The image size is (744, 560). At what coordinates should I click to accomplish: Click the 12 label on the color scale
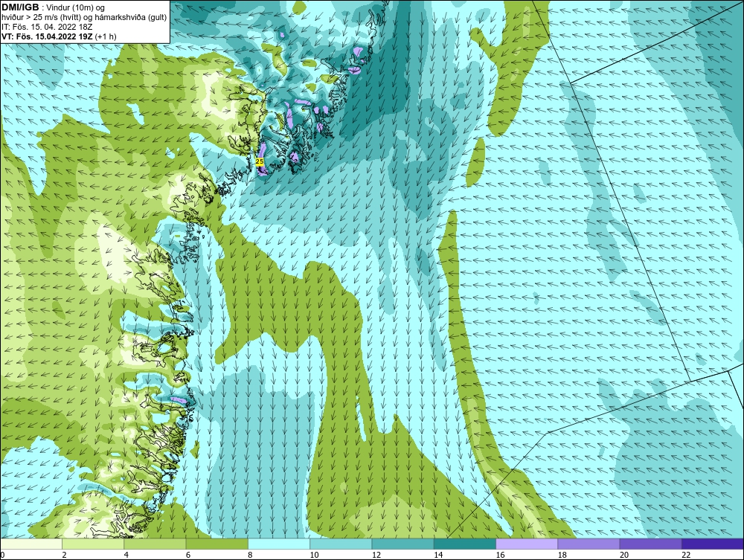376,556
